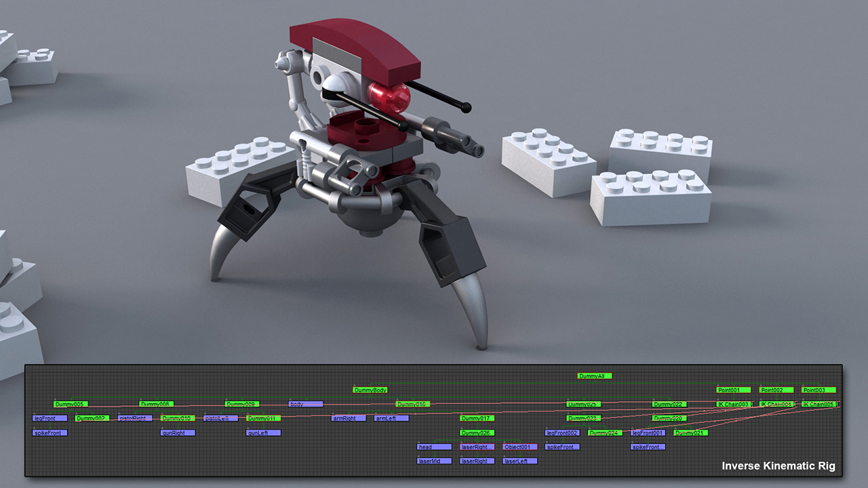Screen dimensions: 868x488
Task: Select the armRight node
Action: point(349,419)
